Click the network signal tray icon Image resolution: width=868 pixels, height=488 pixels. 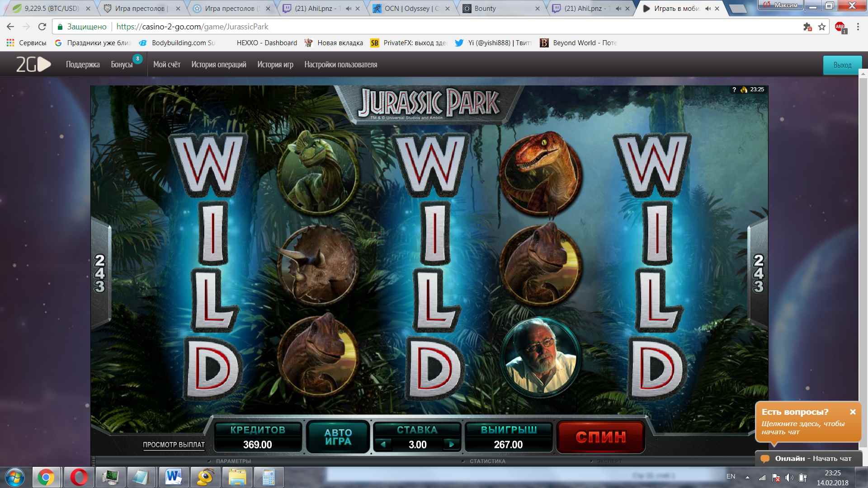pyautogui.click(x=762, y=477)
